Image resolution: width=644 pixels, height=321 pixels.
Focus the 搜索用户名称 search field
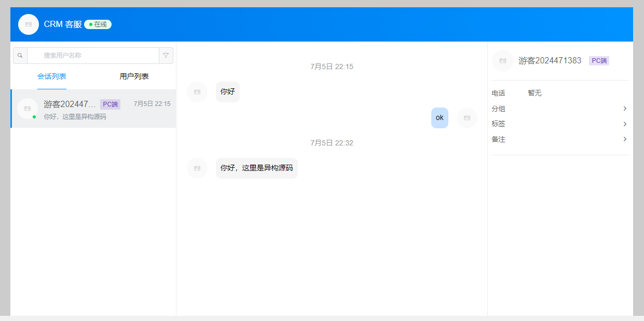click(93, 56)
